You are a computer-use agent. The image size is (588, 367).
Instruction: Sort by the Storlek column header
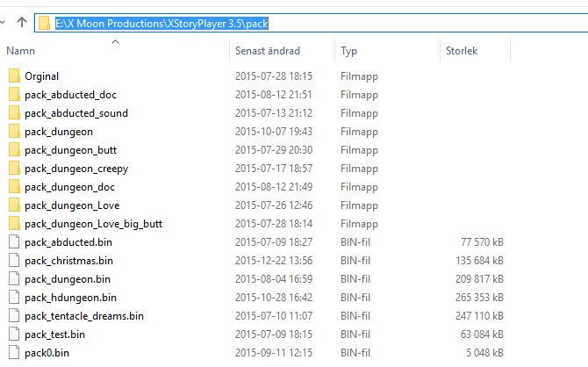462,51
